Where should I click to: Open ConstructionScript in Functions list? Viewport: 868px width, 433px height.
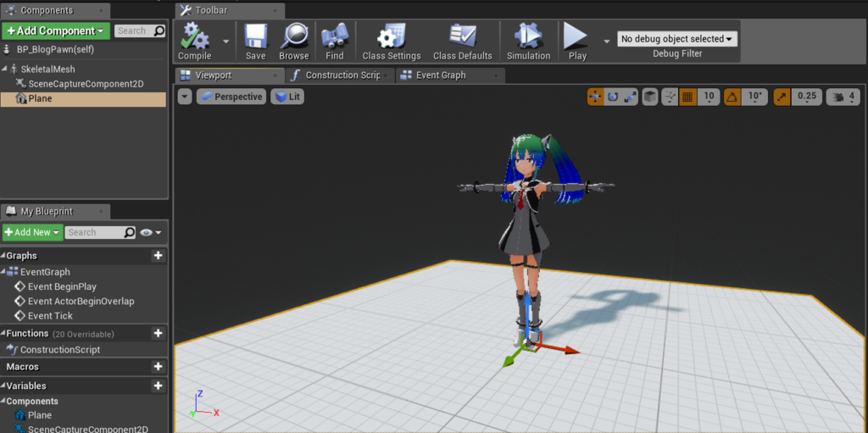tap(60, 350)
